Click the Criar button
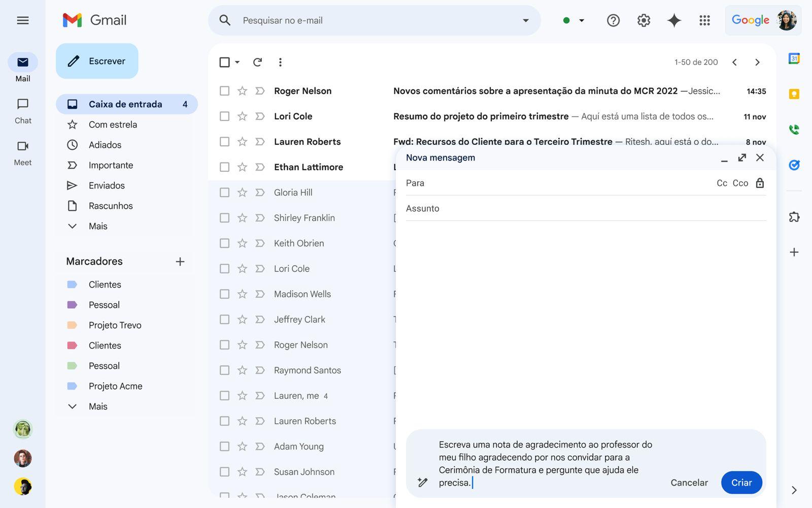Image resolution: width=812 pixels, height=508 pixels. (741, 483)
